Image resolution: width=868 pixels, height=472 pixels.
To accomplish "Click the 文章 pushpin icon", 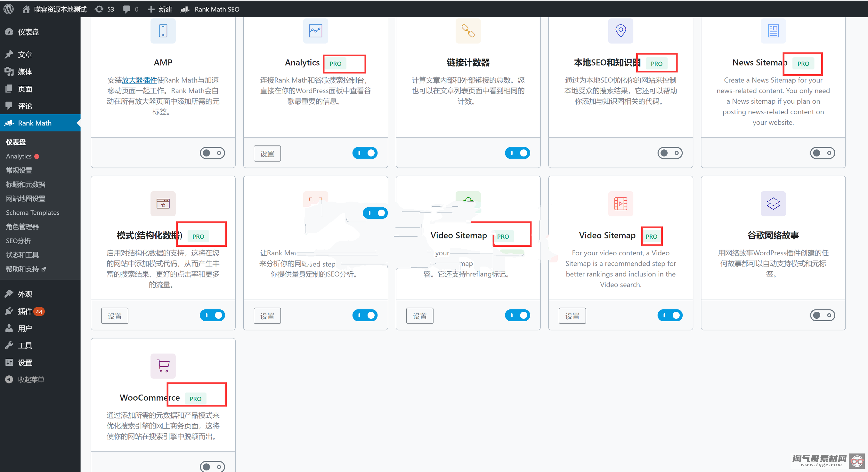I will pyautogui.click(x=9, y=54).
